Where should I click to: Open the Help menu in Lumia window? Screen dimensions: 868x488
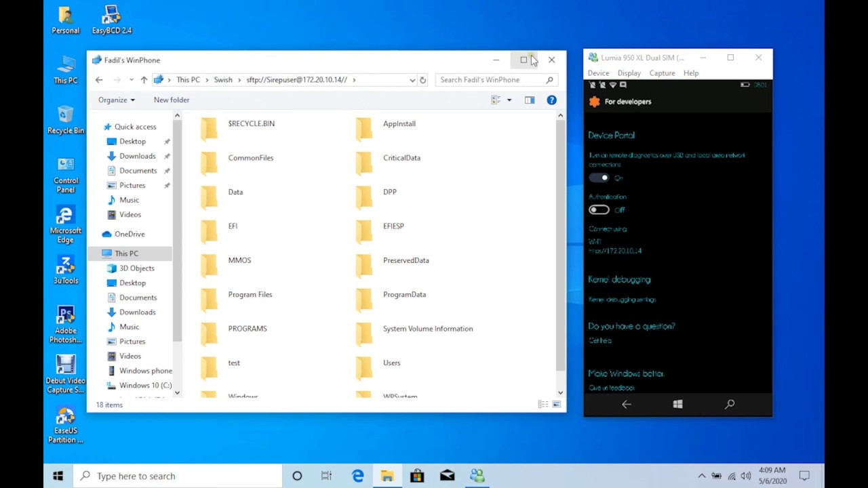pos(691,73)
